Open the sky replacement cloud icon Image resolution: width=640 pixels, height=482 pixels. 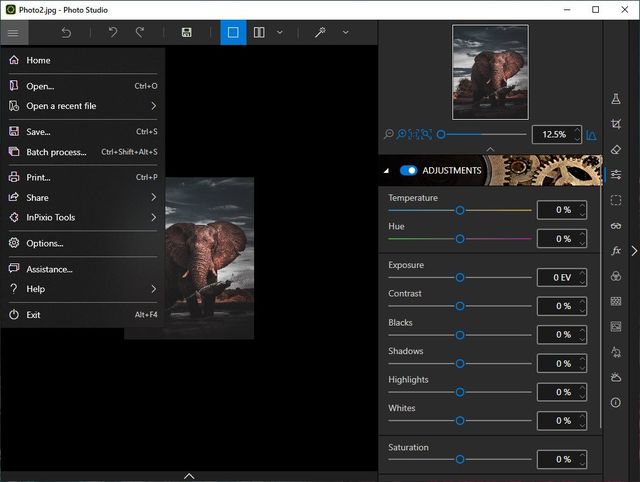tap(616, 377)
